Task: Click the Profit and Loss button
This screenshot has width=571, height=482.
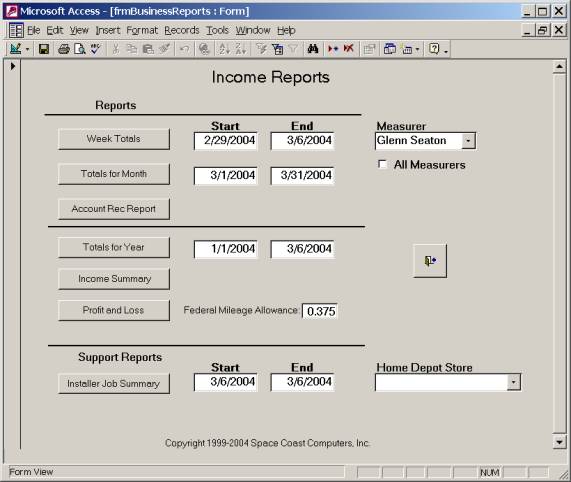Action: point(114,310)
